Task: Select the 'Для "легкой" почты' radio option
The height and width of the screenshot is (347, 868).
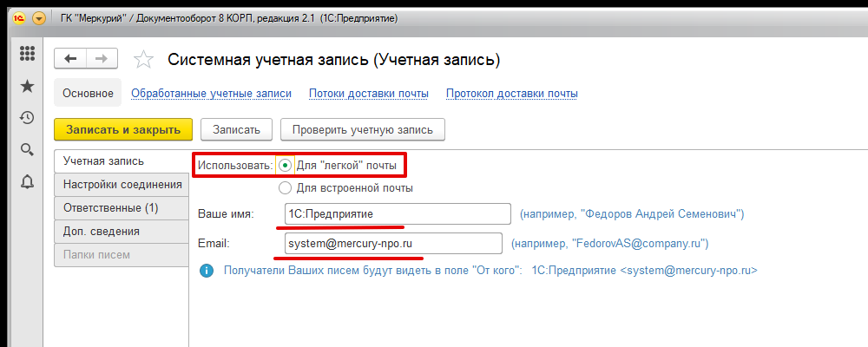Action: click(286, 165)
